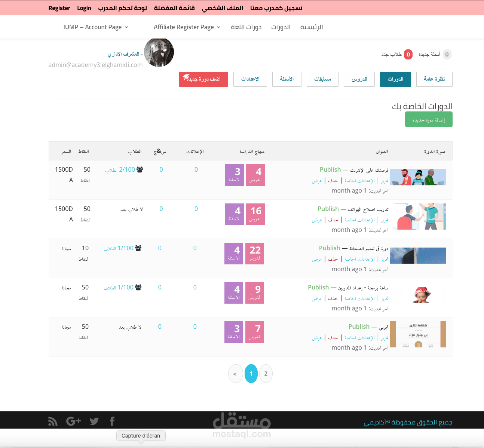The height and width of the screenshot is (448, 484).
Task: Click Login in the top bar
Action: coord(84,8)
